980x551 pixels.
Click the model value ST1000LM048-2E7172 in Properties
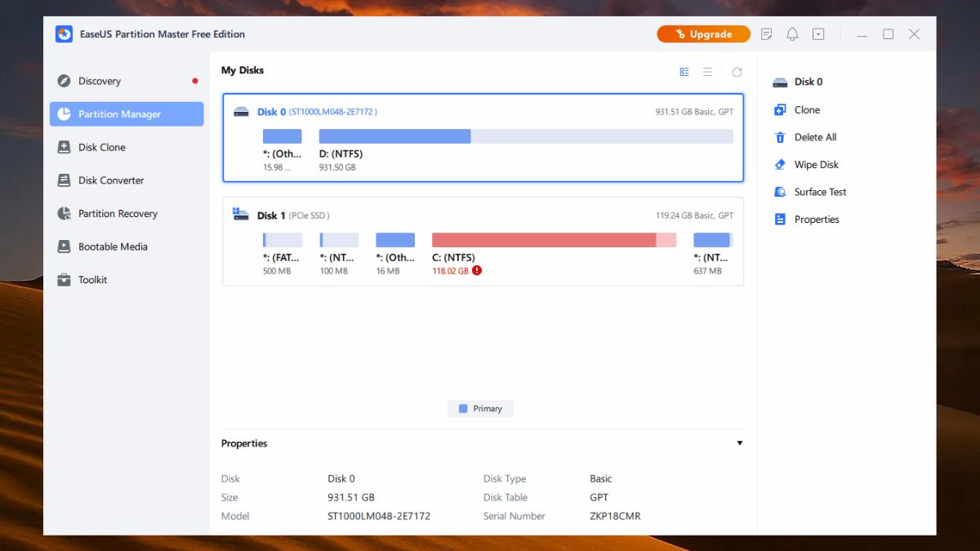click(379, 516)
